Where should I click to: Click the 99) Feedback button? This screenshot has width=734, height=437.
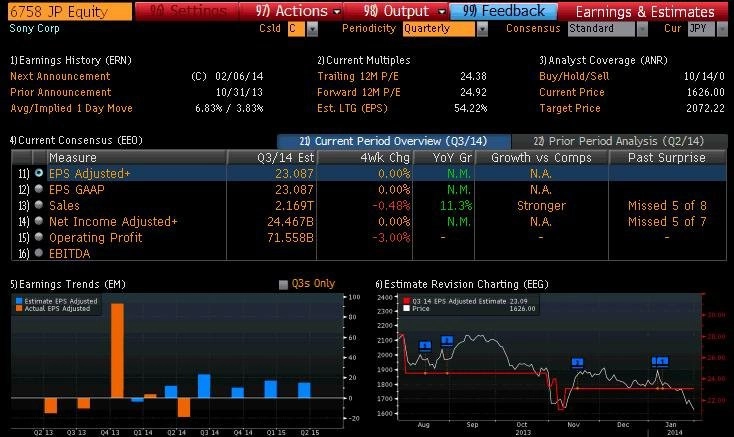[504, 11]
